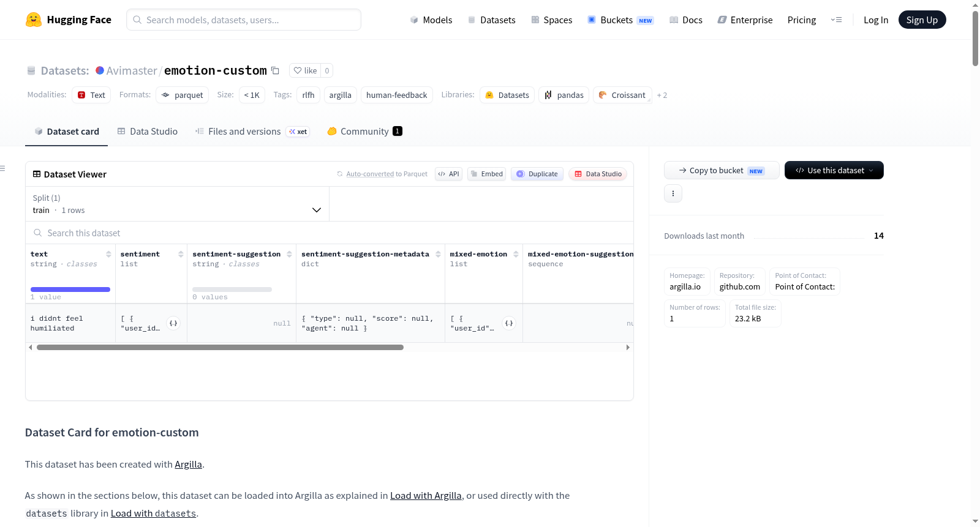The width and height of the screenshot is (980, 527).
Task: Open the pandas library tag
Action: click(563, 95)
